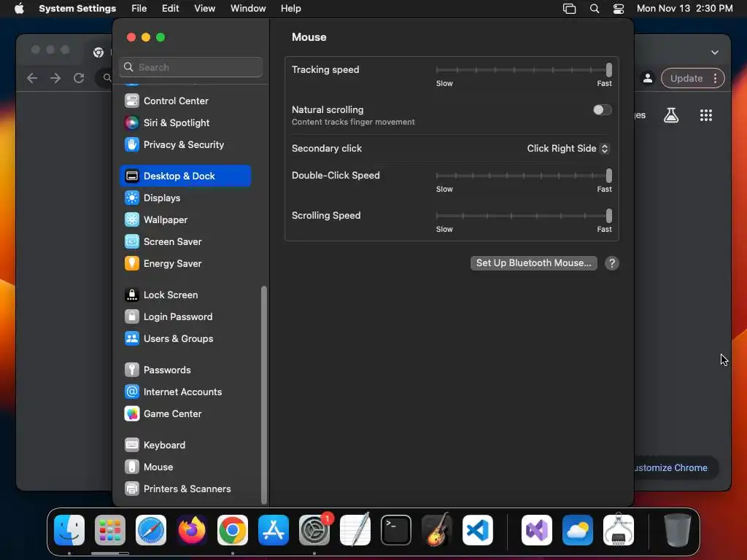Open Privacy & Security settings

[185, 145]
